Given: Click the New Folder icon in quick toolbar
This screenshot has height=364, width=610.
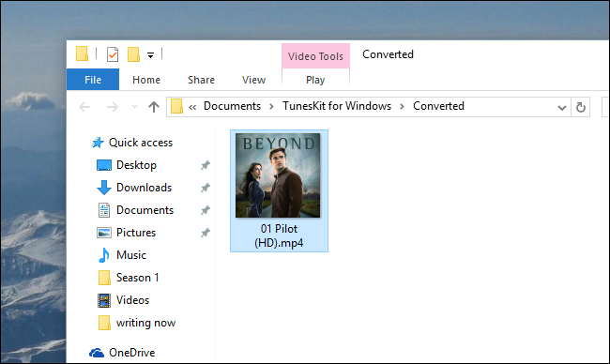Looking at the screenshot, I should click(133, 54).
